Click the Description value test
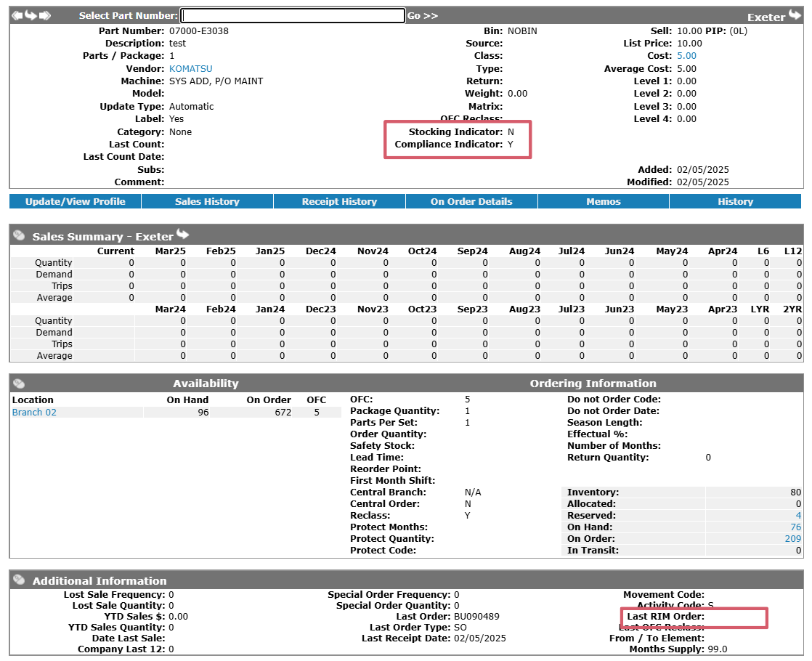Screen dimensions: 812x661 click(178, 44)
